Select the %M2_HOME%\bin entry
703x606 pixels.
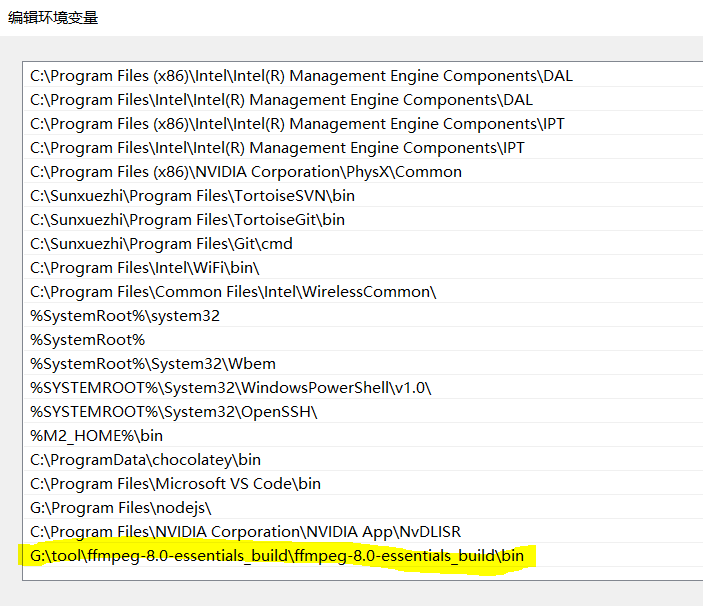coord(363,435)
